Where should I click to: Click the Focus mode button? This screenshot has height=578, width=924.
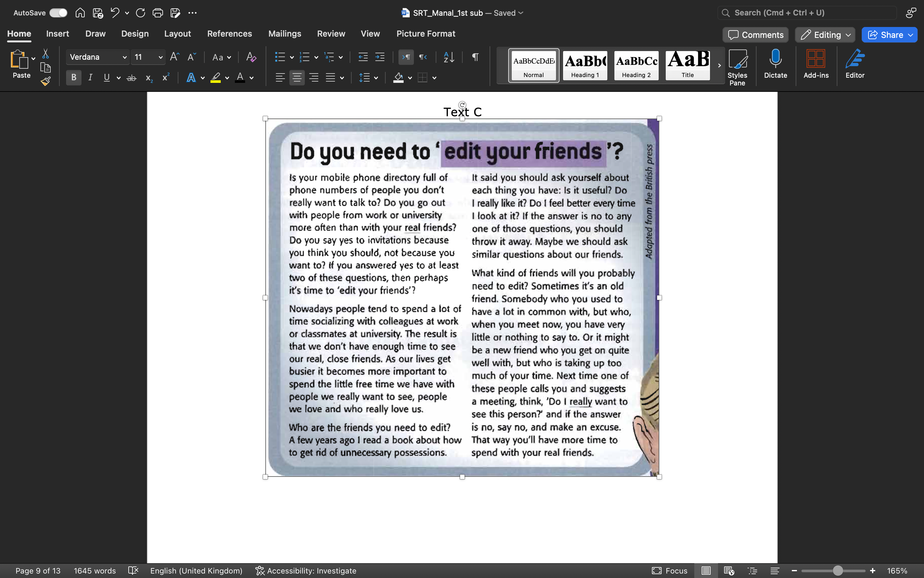(670, 570)
